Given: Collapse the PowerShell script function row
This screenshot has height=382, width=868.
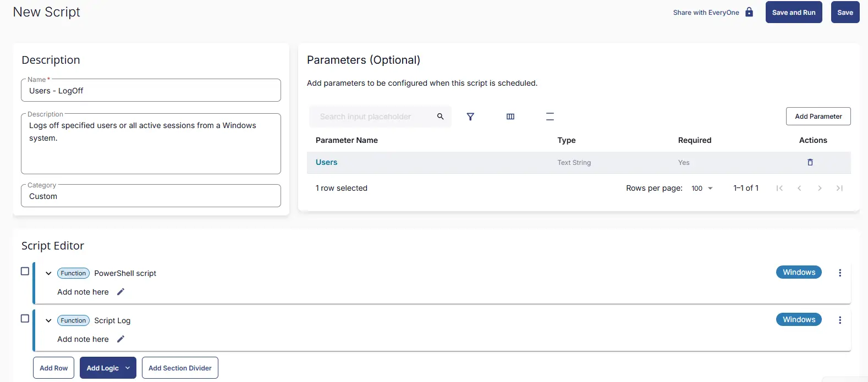Looking at the screenshot, I should pos(48,273).
